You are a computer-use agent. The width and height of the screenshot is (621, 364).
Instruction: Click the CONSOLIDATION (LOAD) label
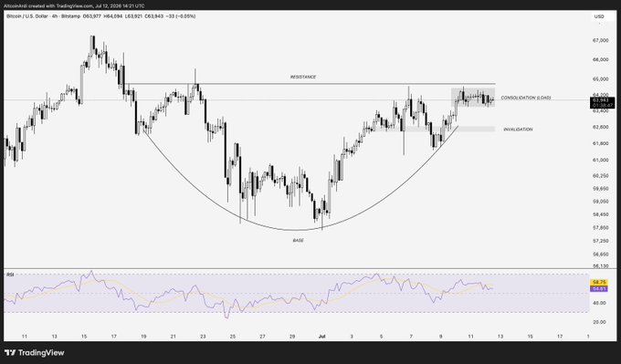(525, 98)
